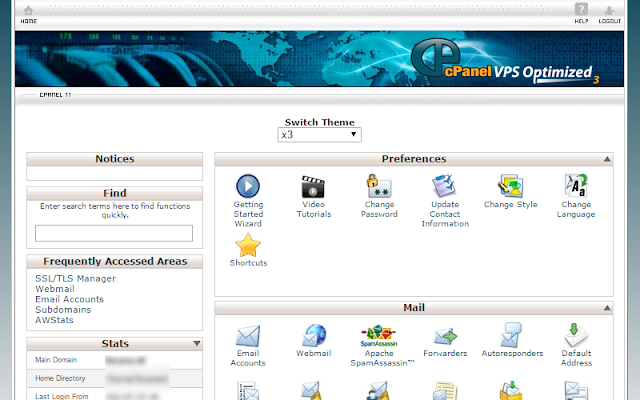Click the Main Domain stats row label
The image size is (640, 400).
click(x=56, y=360)
